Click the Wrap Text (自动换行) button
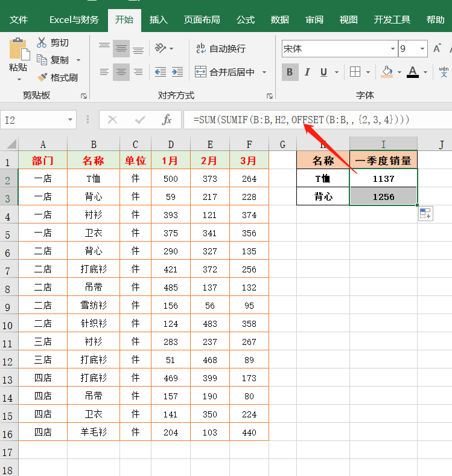452x476 pixels. [221, 48]
